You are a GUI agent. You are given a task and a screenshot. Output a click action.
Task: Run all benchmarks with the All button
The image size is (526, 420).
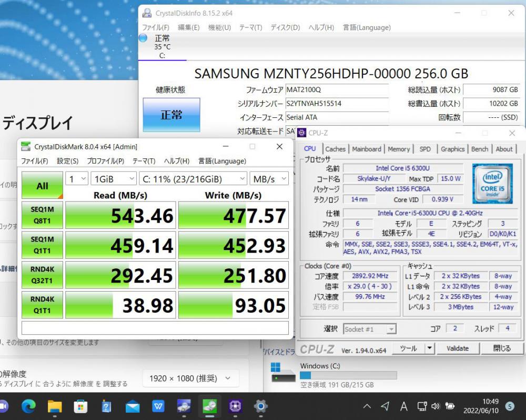click(42, 185)
